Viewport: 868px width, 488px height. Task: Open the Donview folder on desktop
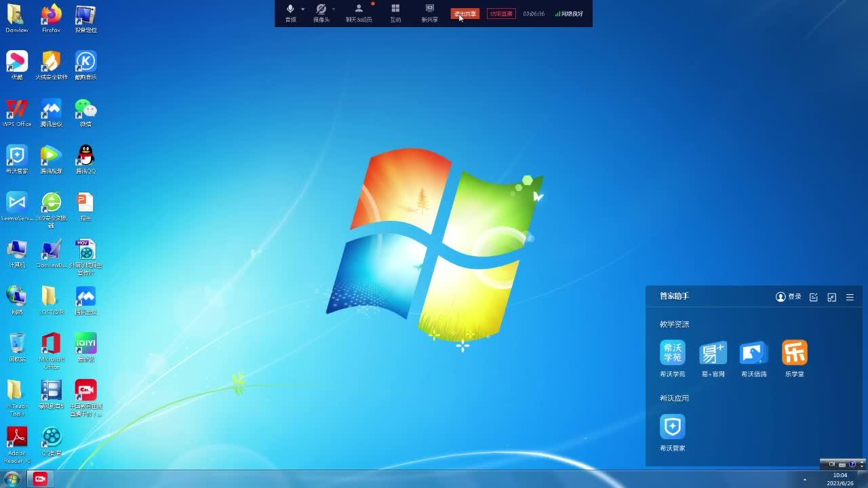16,18
